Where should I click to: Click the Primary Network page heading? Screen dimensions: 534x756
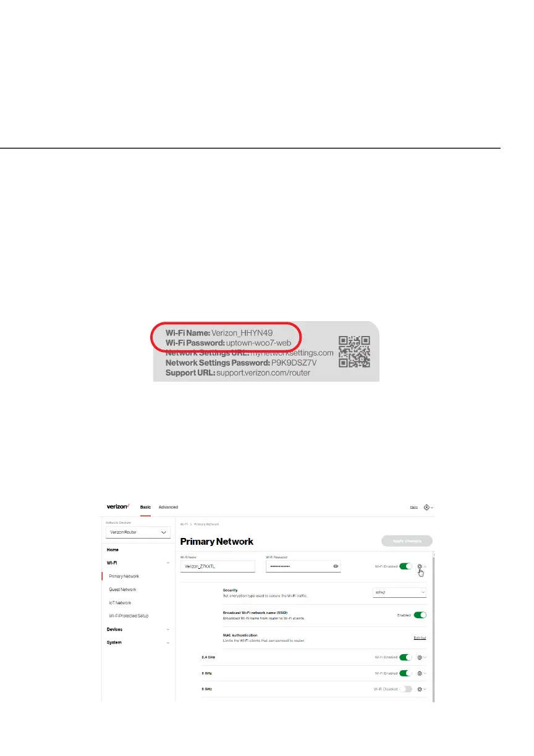click(216, 542)
